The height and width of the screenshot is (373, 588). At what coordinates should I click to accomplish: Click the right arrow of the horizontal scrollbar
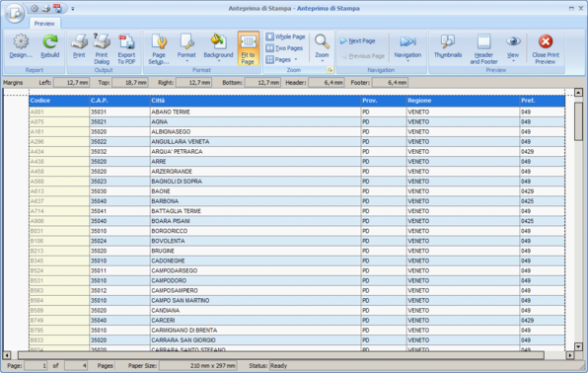point(570,355)
